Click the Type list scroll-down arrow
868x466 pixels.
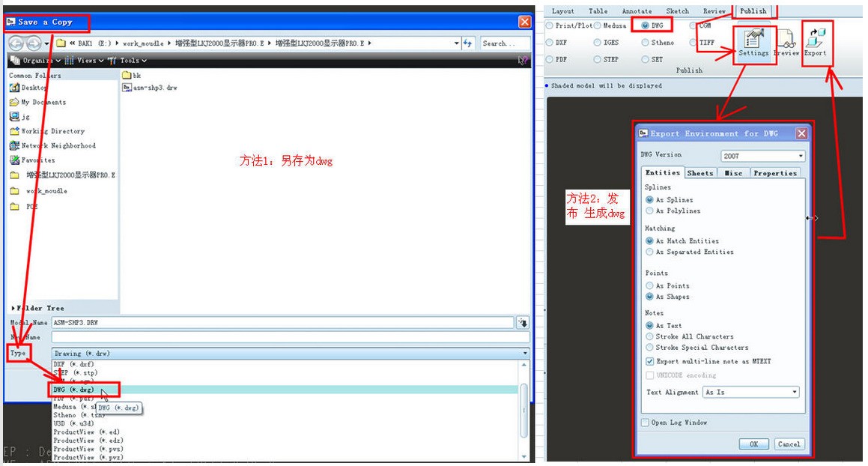point(523,456)
